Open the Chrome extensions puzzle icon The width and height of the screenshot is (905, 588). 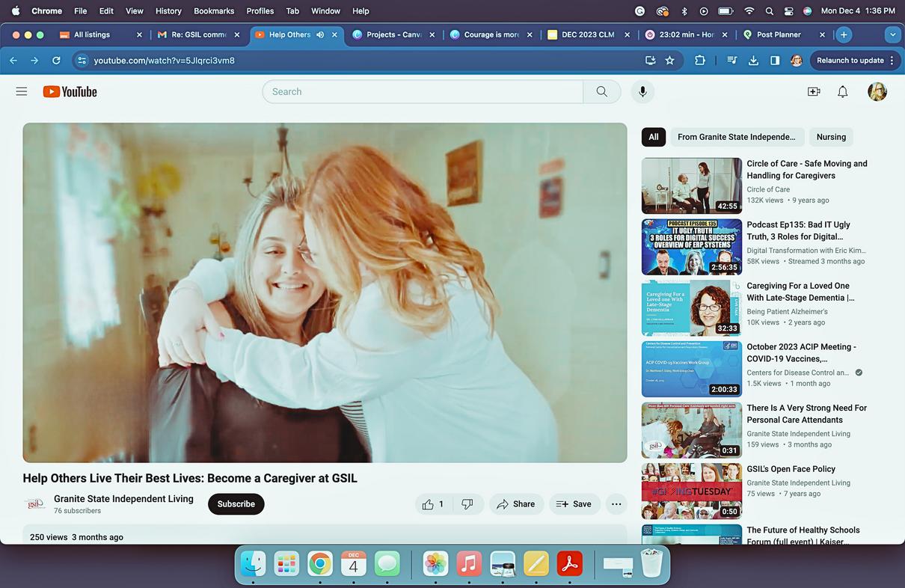tap(700, 61)
